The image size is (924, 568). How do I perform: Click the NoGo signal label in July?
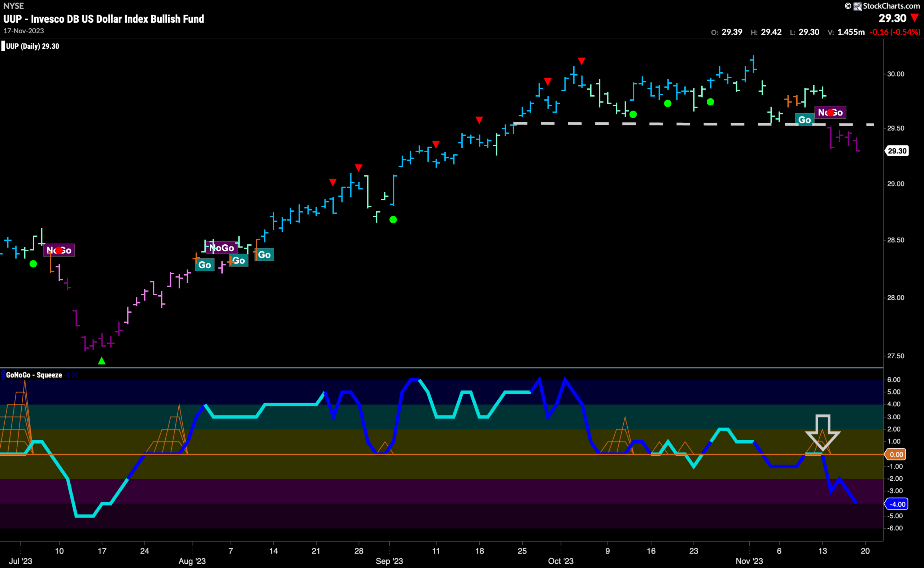59,250
